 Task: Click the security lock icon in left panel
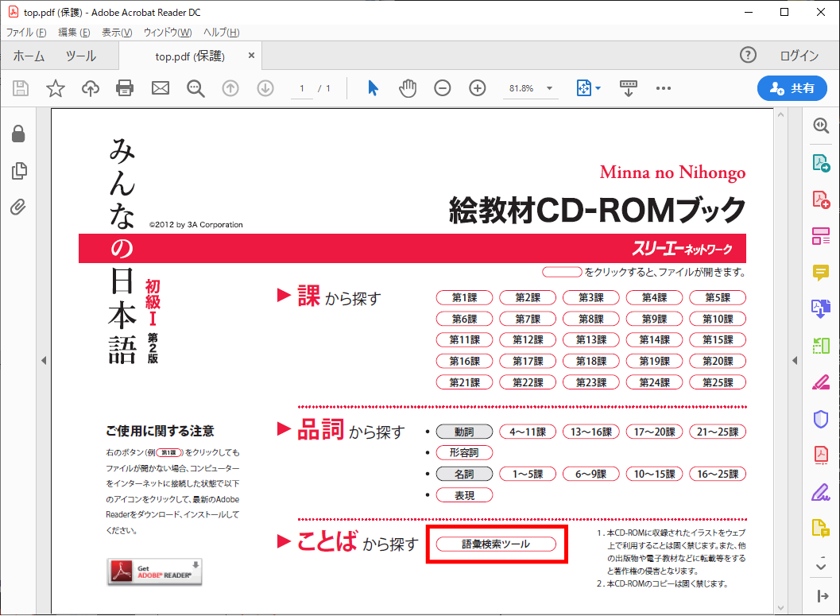18,134
